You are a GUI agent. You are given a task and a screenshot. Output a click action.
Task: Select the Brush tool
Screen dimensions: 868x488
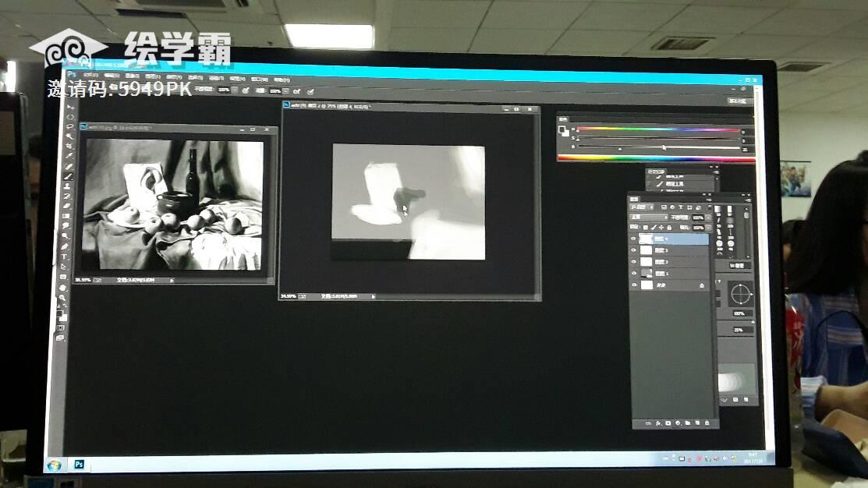point(69,176)
